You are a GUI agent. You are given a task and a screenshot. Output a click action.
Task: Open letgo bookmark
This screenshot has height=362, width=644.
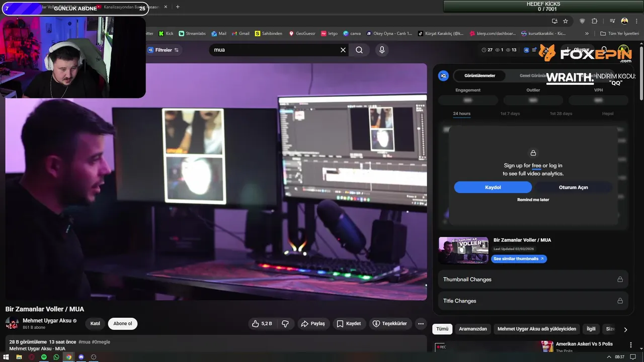(329, 33)
